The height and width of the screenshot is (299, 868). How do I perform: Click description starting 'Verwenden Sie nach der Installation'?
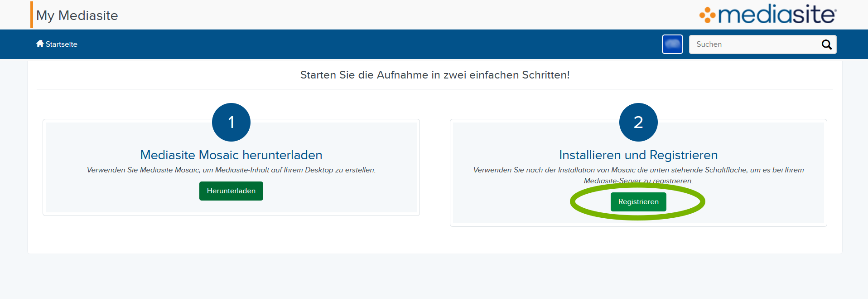(x=638, y=175)
